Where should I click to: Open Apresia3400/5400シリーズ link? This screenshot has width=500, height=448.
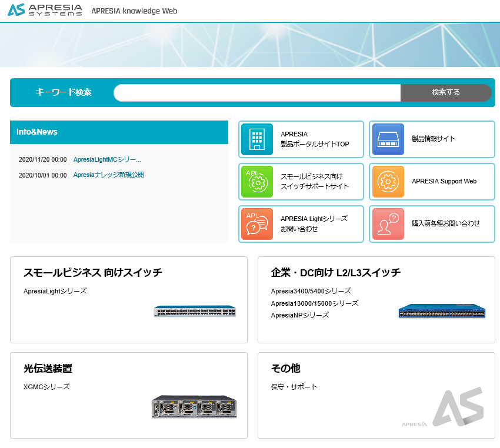[x=311, y=291]
